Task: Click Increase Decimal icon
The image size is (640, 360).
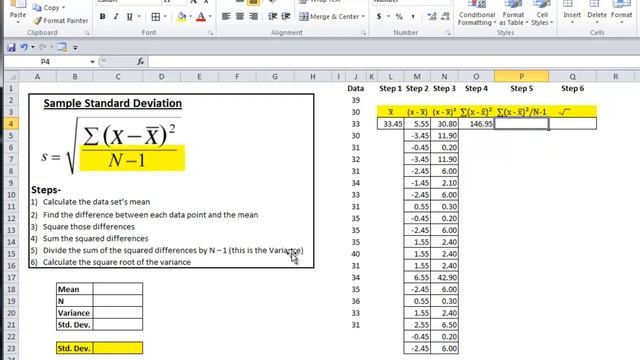Action: [x=431, y=17]
